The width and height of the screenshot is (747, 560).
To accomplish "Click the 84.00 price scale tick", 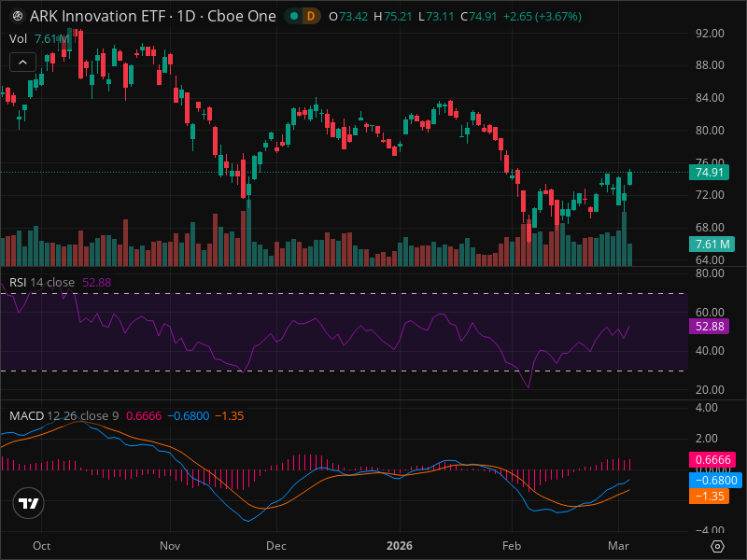I will [x=710, y=98].
